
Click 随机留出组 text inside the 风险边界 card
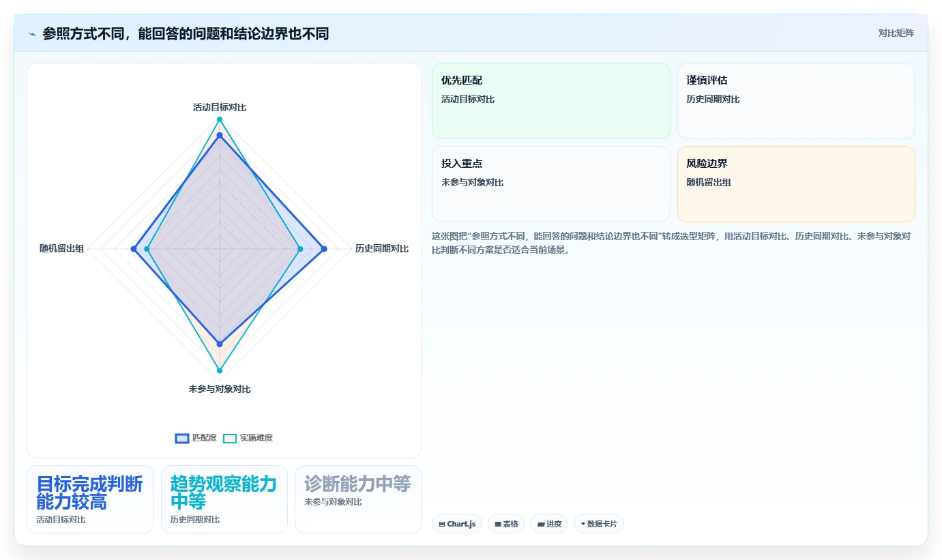pyautogui.click(x=709, y=183)
